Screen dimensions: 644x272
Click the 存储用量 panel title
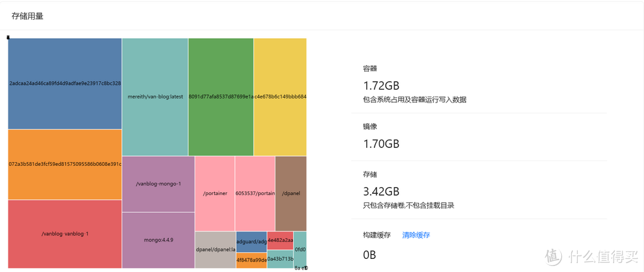27,17
